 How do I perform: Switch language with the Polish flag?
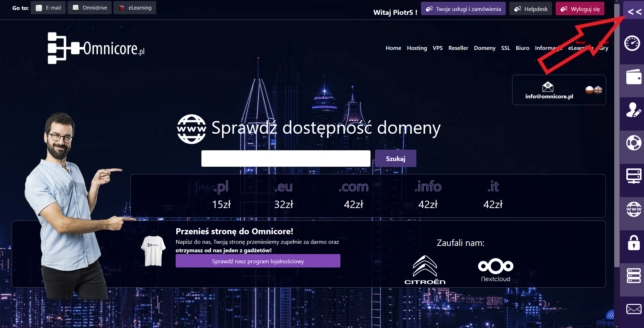click(589, 90)
